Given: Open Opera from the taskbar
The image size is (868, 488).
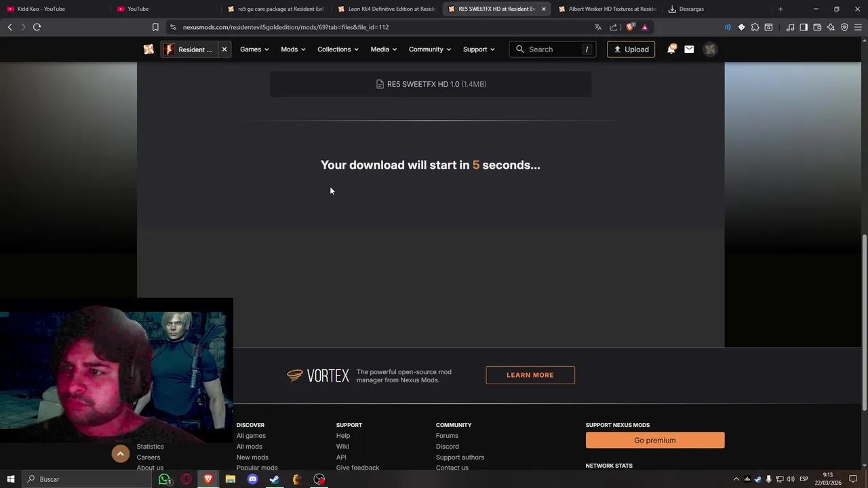Looking at the screenshot, I should click(x=186, y=479).
